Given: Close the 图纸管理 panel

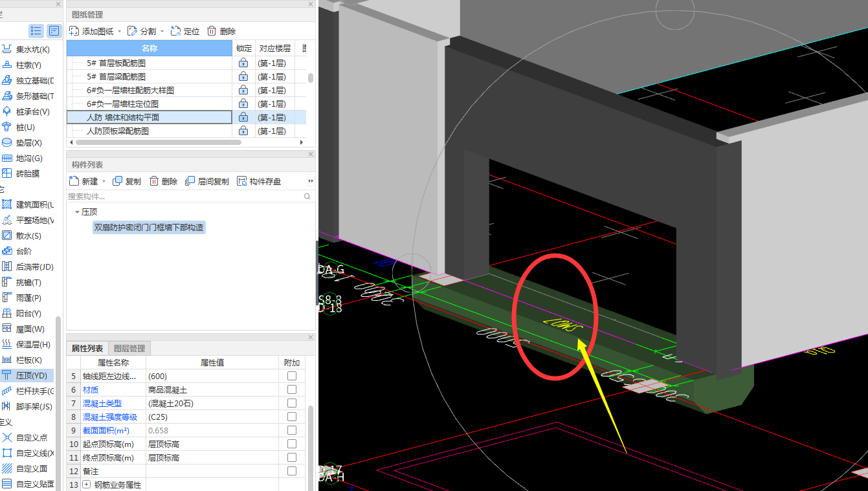Looking at the screenshot, I should (x=311, y=4).
